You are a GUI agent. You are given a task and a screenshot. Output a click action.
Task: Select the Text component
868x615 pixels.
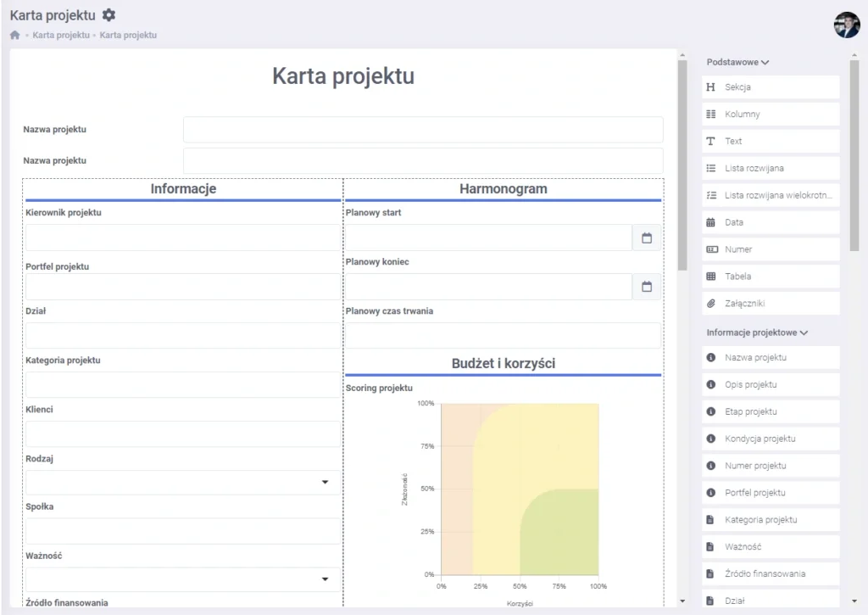(771, 142)
